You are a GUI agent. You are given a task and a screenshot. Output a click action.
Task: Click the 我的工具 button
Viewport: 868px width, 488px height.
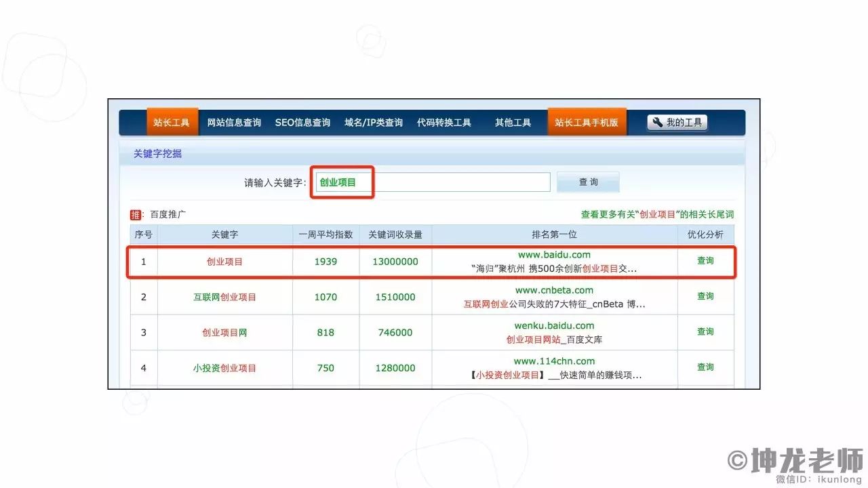(677, 123)
